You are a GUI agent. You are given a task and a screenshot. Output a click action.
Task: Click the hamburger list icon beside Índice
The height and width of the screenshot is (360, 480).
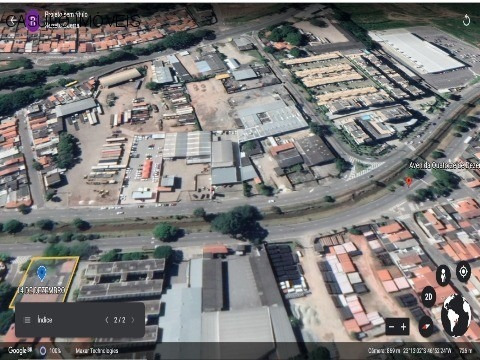click(x=27, y=320)
